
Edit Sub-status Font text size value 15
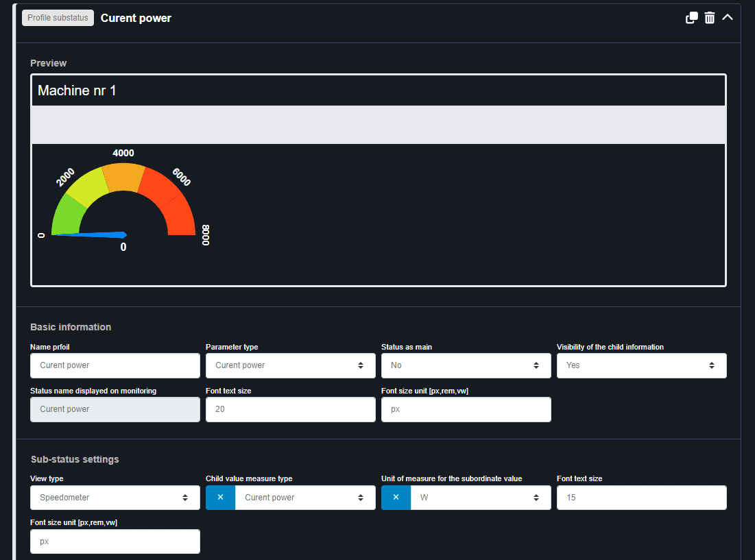pyautogui.click(x=641, y=498)
